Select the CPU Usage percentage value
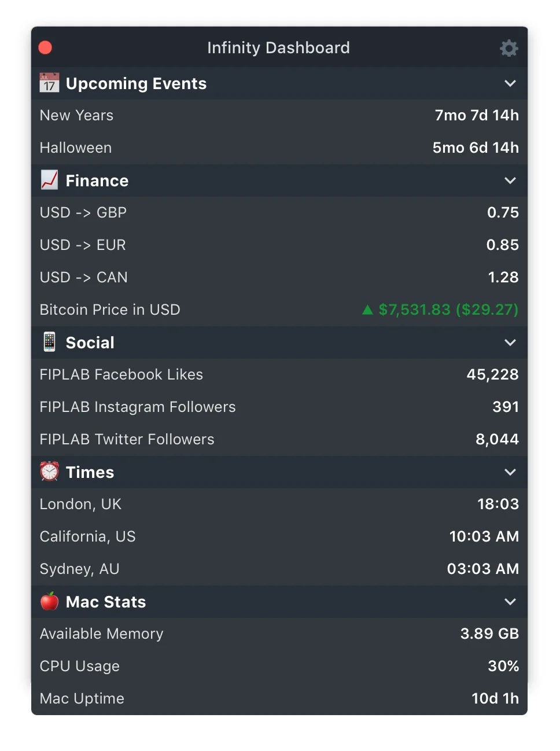The width and height of the screenshot is (560, 751). 503,666
